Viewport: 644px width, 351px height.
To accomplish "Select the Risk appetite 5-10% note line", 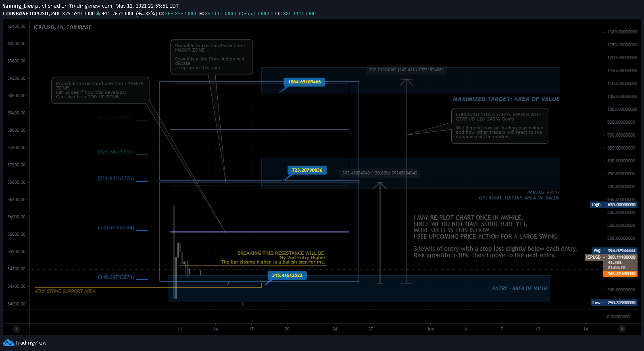I will point(485,255).
